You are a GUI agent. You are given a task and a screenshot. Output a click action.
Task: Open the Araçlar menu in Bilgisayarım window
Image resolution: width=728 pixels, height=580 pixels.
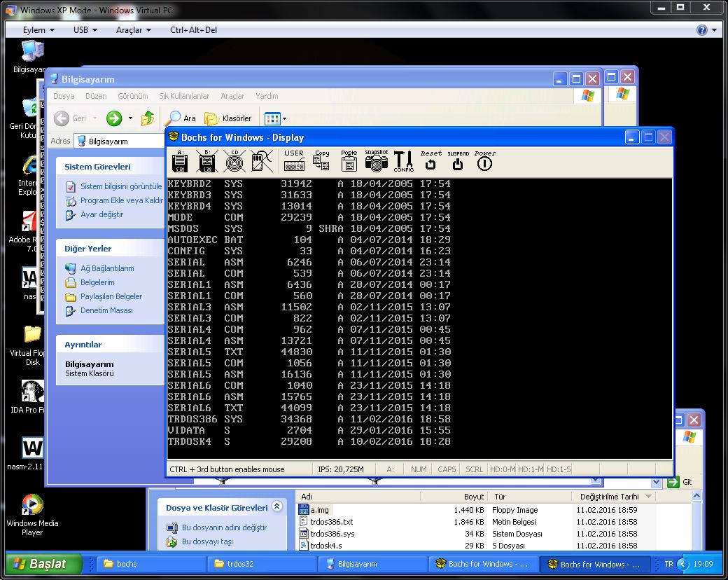pyautogui.click(x=232, y=96)
